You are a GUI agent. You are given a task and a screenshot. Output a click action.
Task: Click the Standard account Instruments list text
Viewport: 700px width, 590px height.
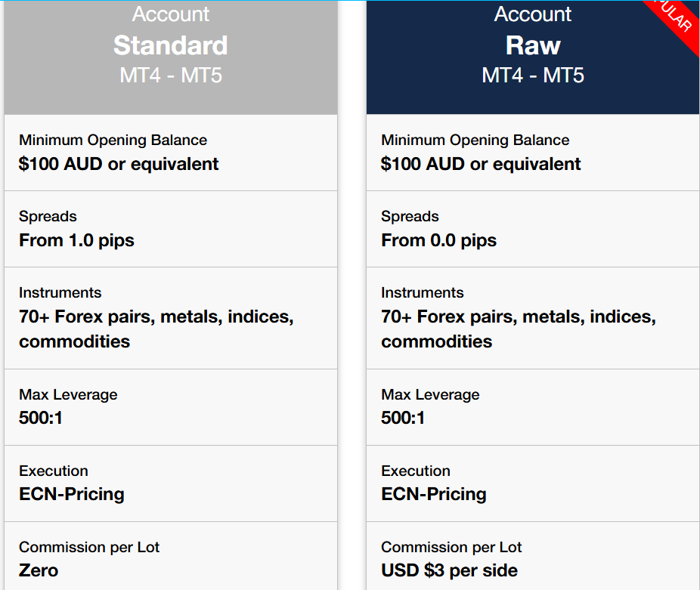click(156, 329)
